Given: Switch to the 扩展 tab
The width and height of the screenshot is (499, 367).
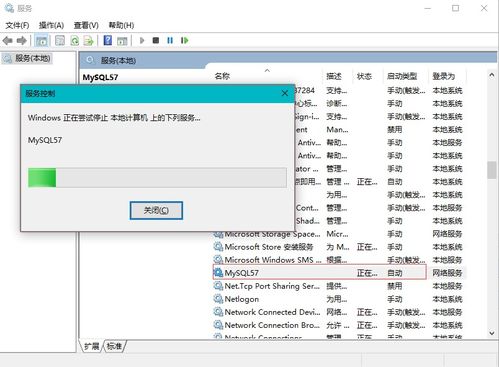Looking at the screenshot, I should coord(92,346).
